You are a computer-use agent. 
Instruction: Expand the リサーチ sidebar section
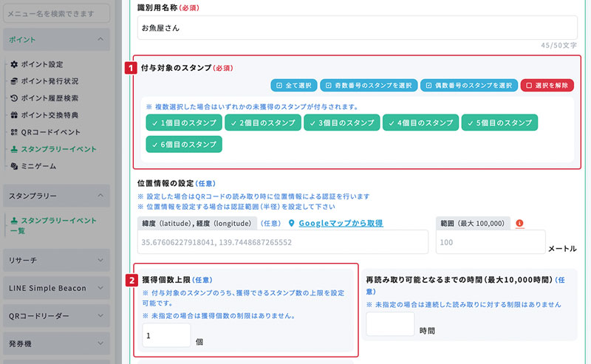[99, 261]
